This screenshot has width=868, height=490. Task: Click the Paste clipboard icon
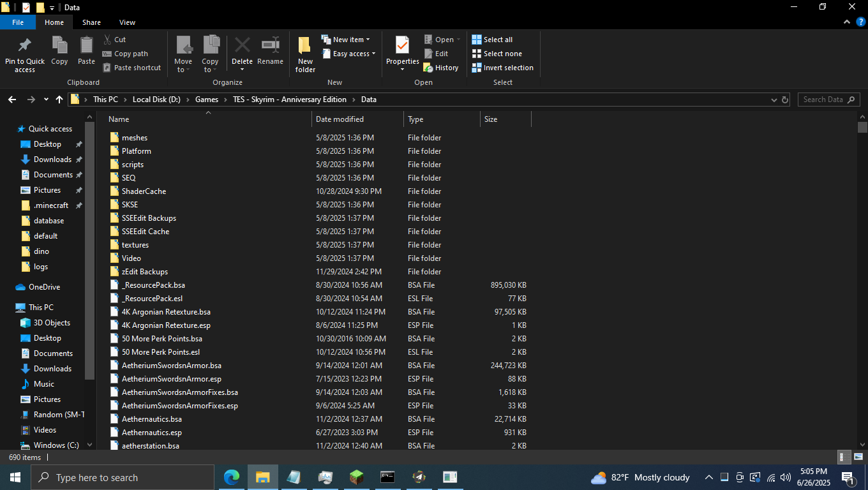click(x=86, y=46)
